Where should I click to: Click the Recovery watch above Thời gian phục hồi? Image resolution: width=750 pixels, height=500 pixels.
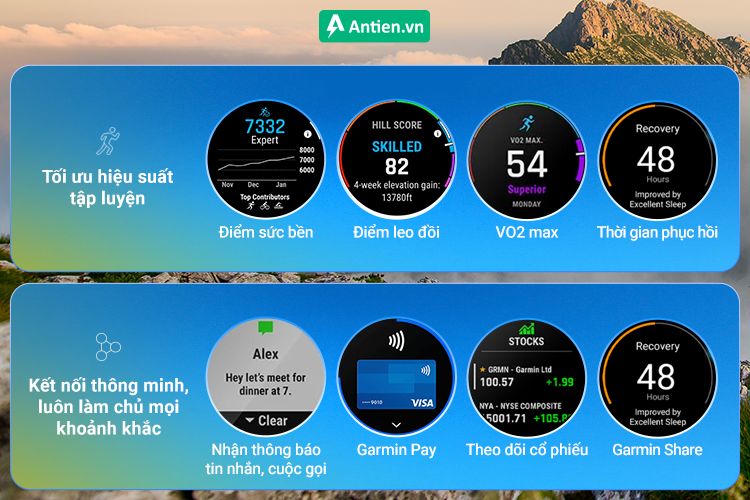tap(657, 160)
